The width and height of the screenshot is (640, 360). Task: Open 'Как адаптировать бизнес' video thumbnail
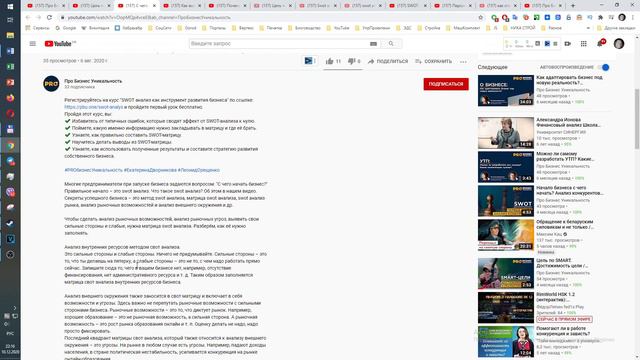coord(506,91)
